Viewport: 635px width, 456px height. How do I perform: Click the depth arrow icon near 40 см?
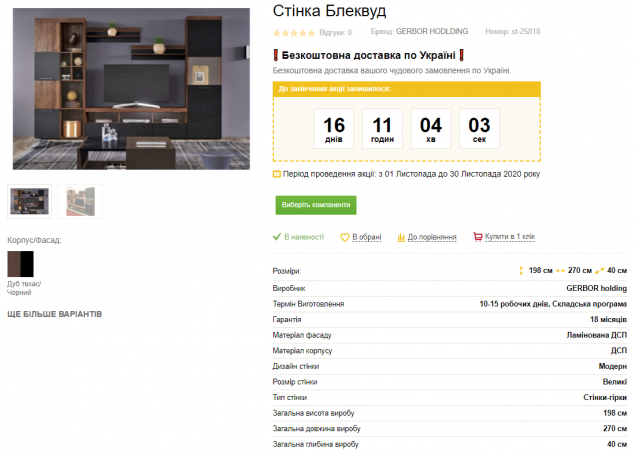coord(600,271)
